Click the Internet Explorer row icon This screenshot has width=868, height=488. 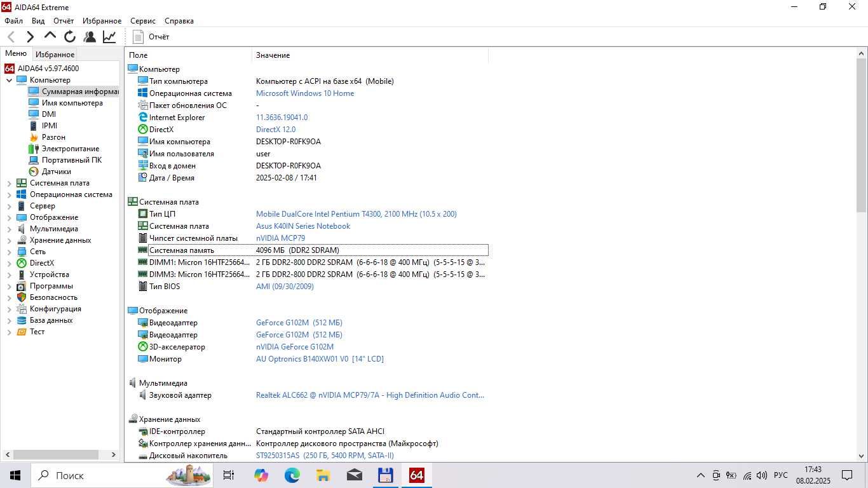(x=143, y=118)
